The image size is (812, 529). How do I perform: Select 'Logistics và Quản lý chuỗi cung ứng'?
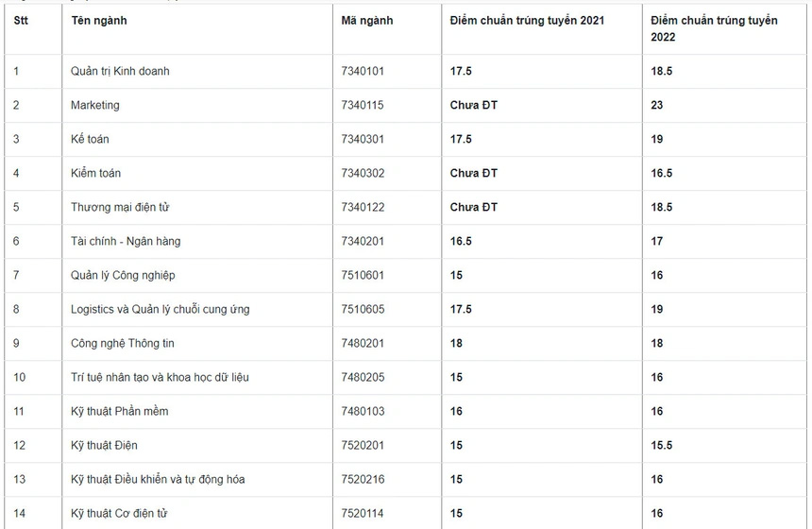pos(160,309)
